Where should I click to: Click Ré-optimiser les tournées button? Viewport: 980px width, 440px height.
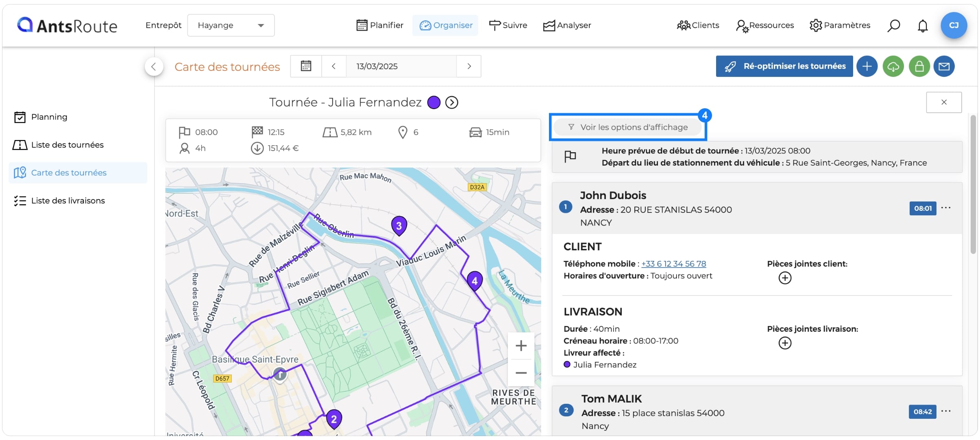[x=784, y=66]
